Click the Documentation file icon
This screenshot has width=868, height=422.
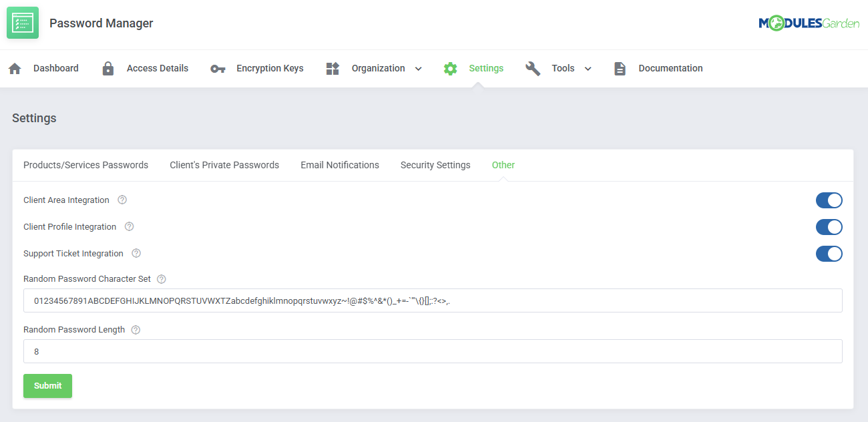620,69
